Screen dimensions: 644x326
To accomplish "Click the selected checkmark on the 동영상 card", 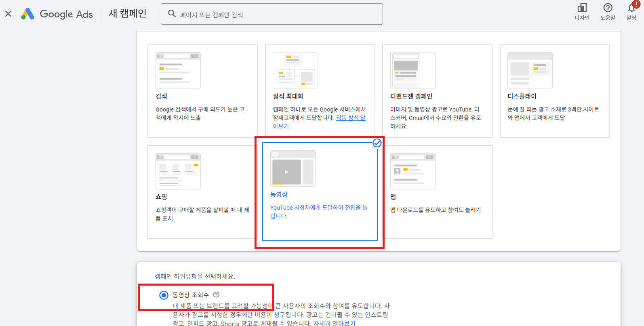I will pyautogui.click(x=377, y=143).
